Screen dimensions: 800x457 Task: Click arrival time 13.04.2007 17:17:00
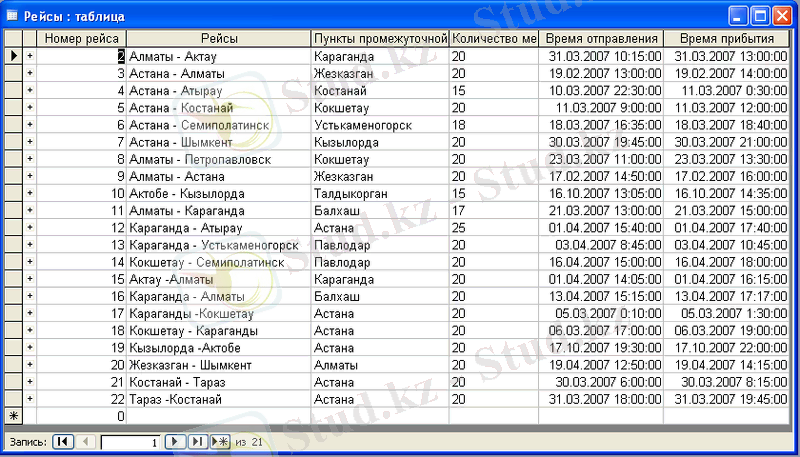[x=727, y=296]
